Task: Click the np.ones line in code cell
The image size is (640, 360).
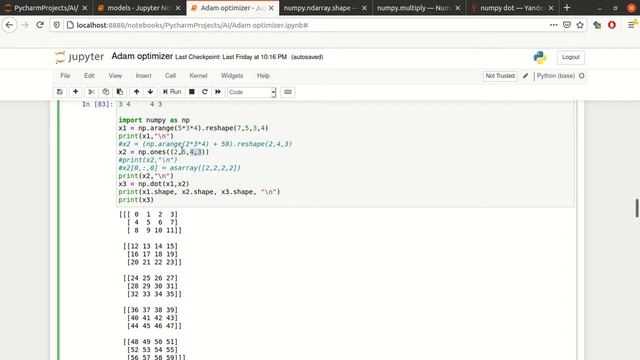Action: point(164,152)
